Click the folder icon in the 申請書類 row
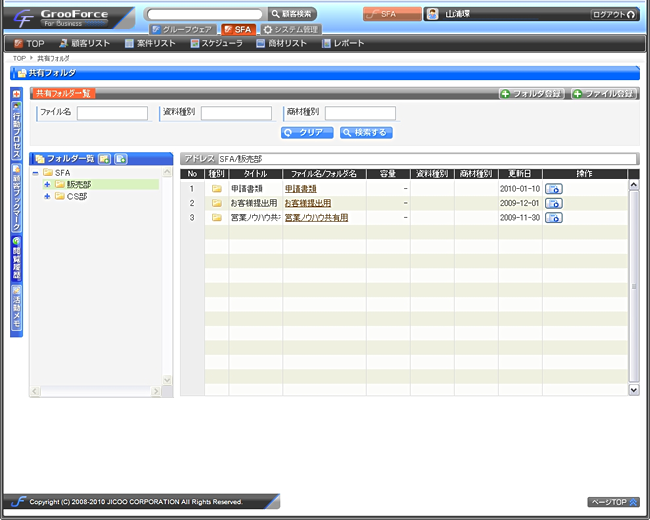This screenshot has height=520, width=650. (x=216, y=188)
